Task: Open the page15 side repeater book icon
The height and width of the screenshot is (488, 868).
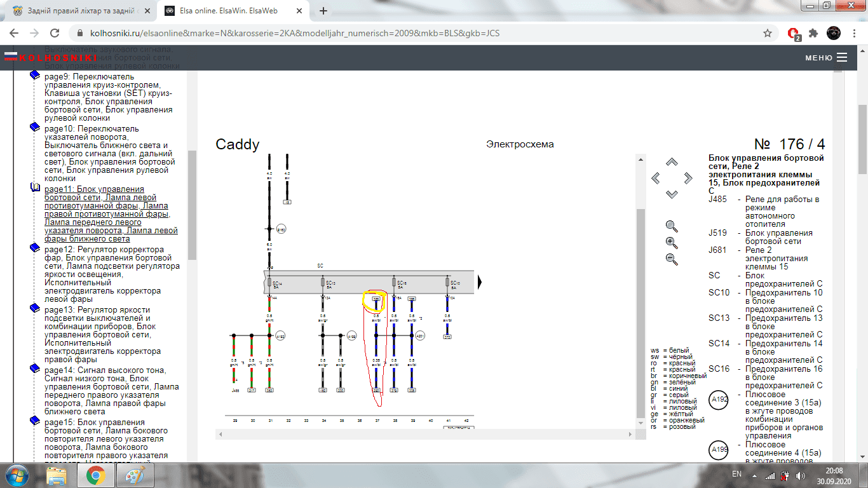Action: pyautogui.click(x=36, y=421)
